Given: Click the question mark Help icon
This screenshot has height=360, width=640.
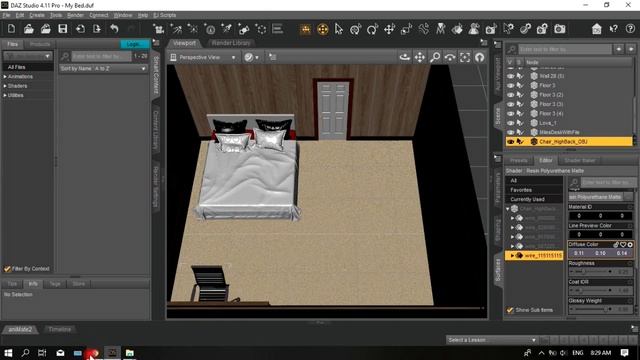Looking at the screenshot, I should 630,29.
